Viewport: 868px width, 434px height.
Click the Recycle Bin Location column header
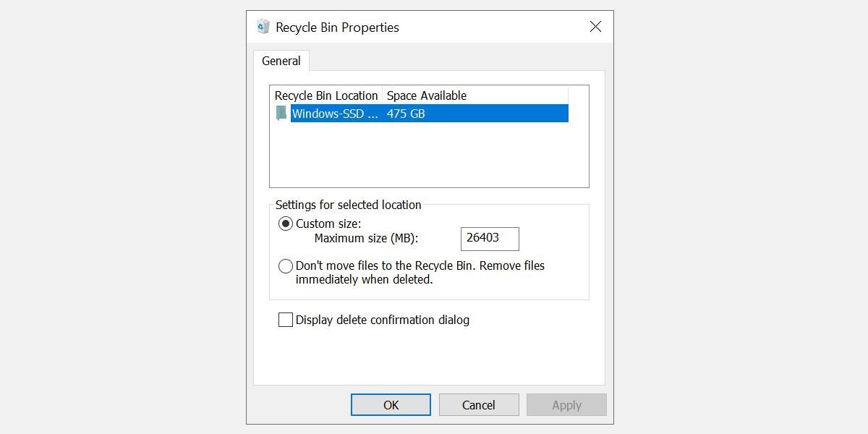(326, 95)
